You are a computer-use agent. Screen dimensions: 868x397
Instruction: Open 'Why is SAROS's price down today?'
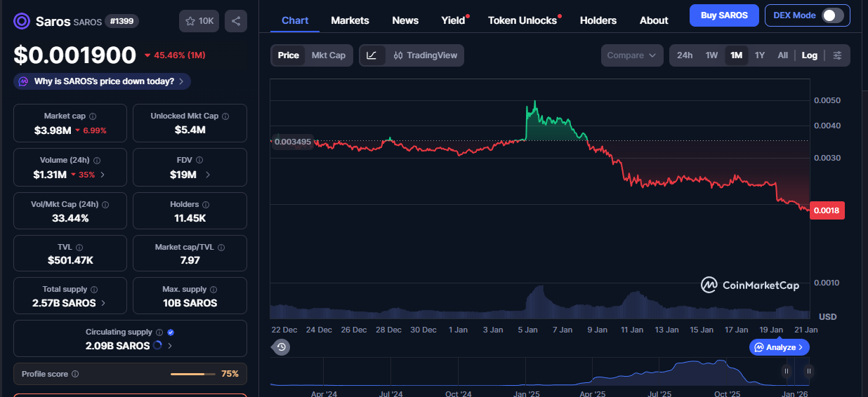tap(103, 81)
